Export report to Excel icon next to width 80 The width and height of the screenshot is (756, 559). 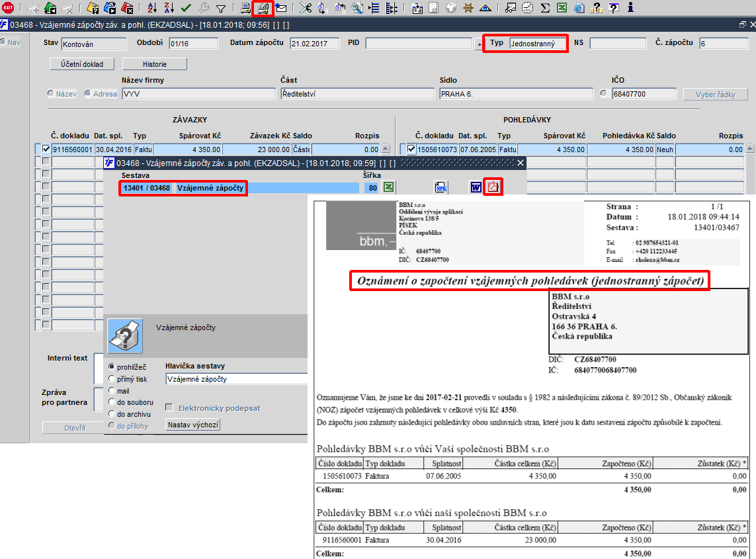tap(389, 187)
